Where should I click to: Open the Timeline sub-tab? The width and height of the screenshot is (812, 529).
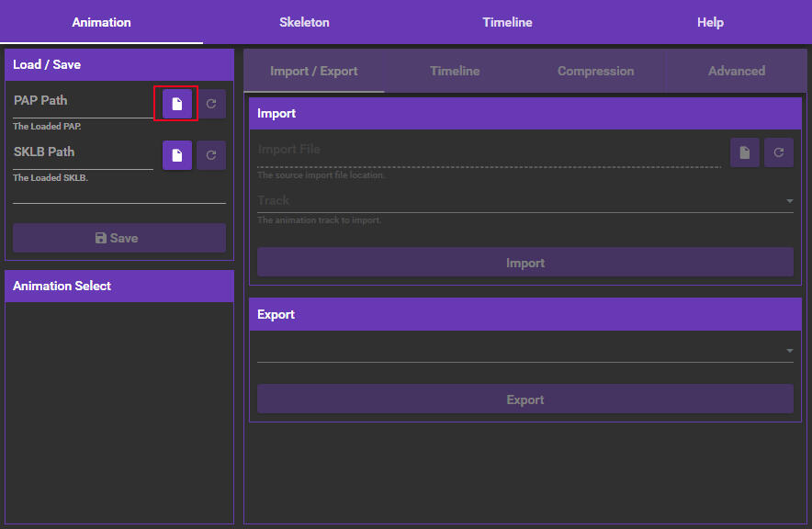pos(455,71)
